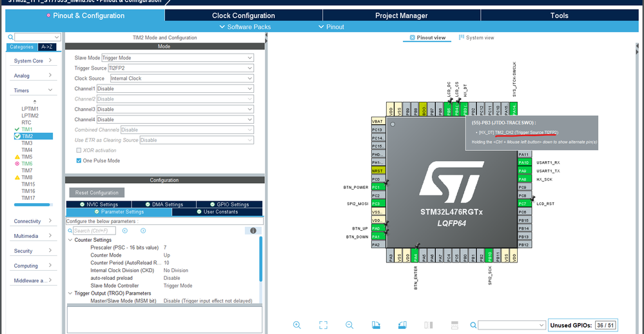Rotate the chip view counter-clockwise
The width and height of the screenshot is (644, 334).
402,325
